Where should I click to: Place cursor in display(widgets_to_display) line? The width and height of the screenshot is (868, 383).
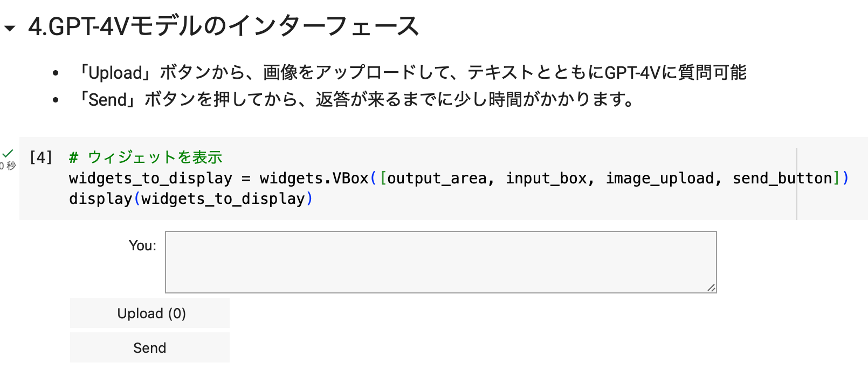(x=191, y=199)
